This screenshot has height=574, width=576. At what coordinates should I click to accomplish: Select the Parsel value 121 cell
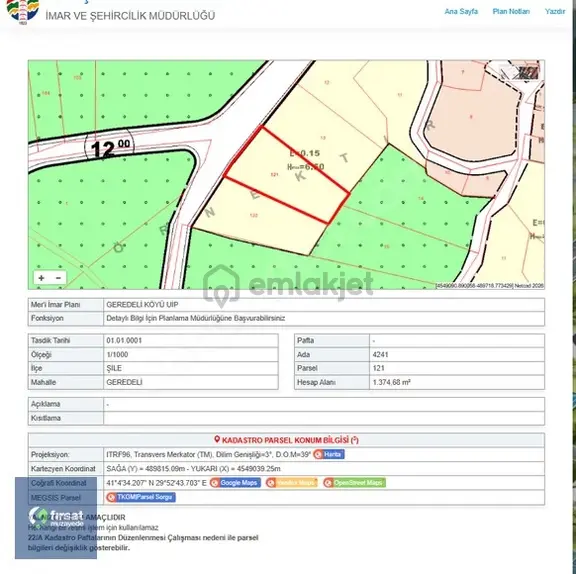click(457, 368)
